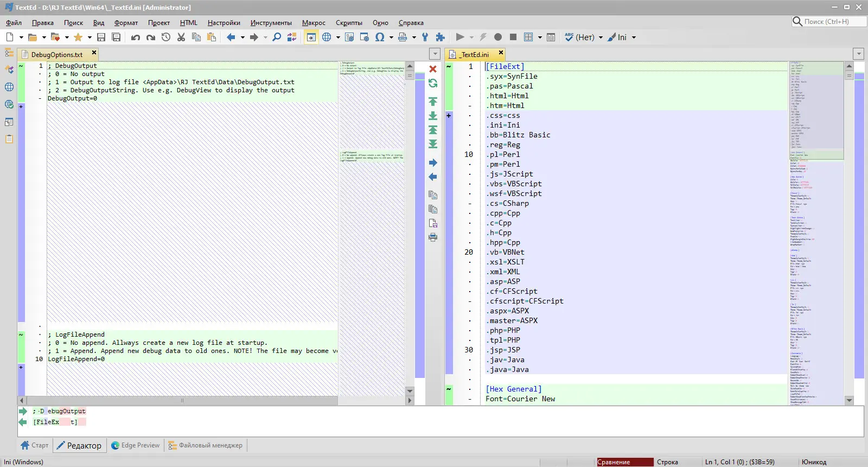Open the left pane tab list dropdown

(x=435, y=54)
